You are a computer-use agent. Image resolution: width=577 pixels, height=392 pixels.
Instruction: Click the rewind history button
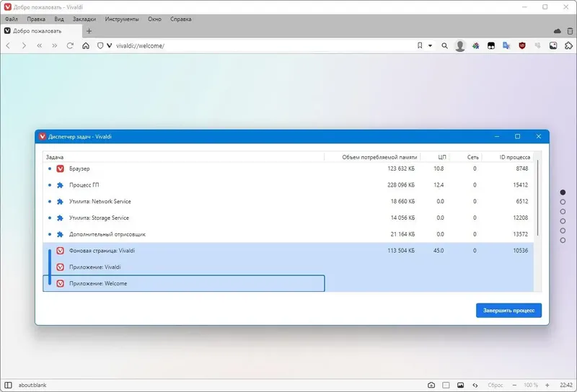(x=40, y=45)
